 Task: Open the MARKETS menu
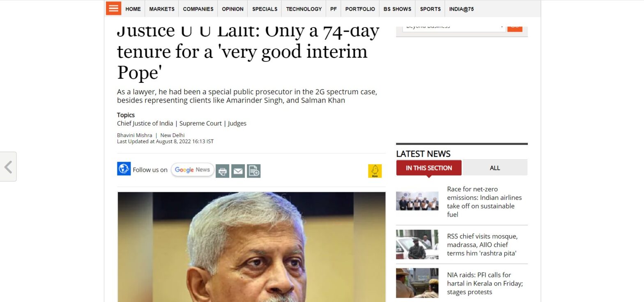[x=162, y=9]
